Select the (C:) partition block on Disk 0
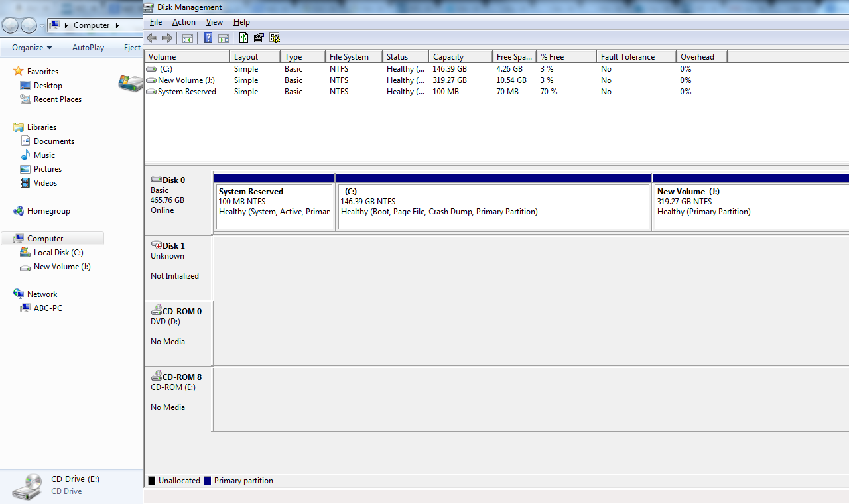 pos(493,202)
